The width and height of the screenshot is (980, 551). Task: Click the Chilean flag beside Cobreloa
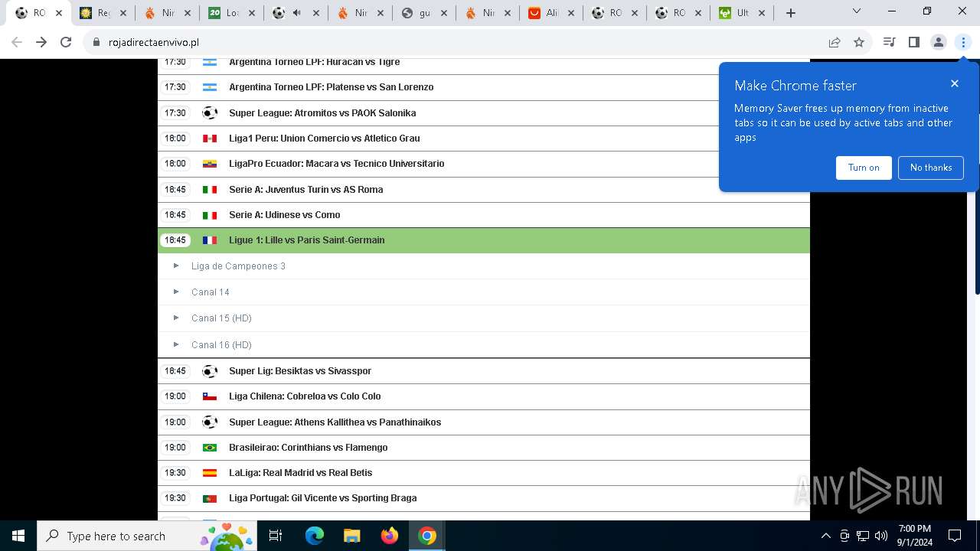tap(210, 396)
